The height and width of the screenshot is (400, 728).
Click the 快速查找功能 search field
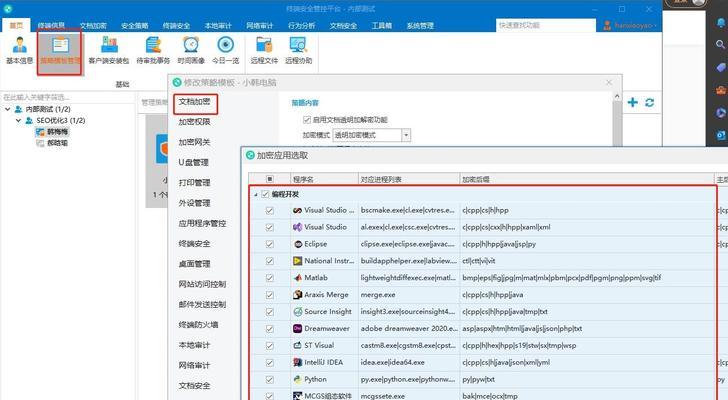546,26
